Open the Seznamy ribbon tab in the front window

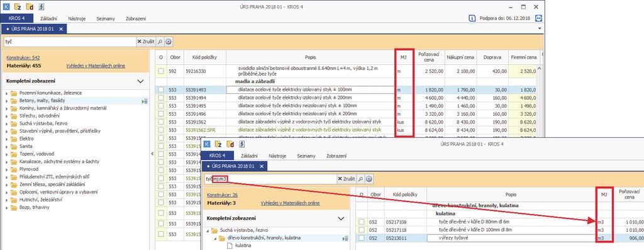point(306,156)
